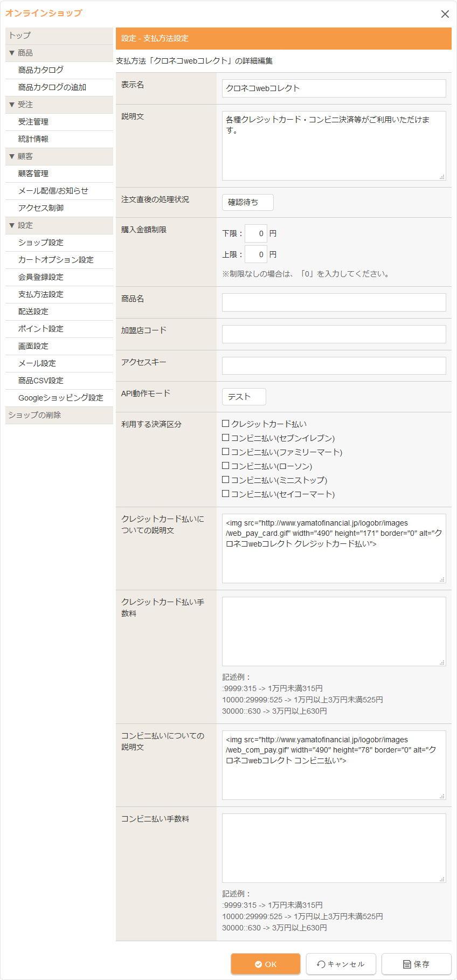Open 支払方法設定 in the sidebar
The image size is (457, 980).
[x=41, y=294]
